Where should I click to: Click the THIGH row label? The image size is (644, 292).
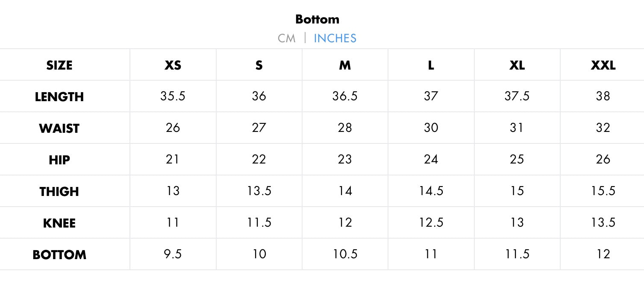(x=59, y=192)
